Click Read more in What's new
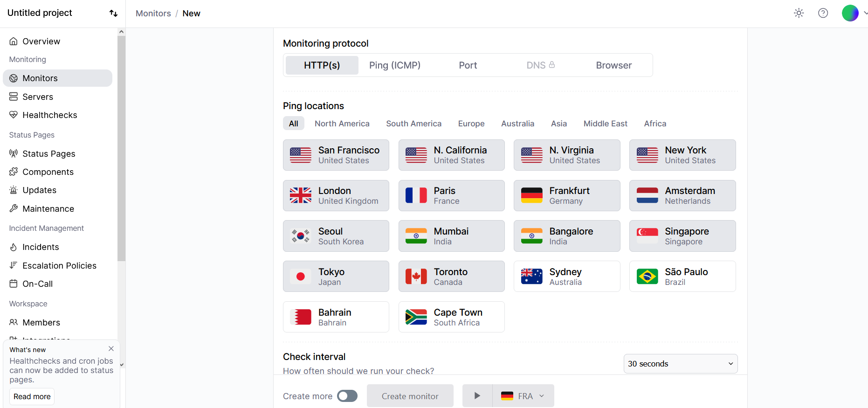This screenshot has width=868, height=408. pyautogui.click(x=32, y=396)
